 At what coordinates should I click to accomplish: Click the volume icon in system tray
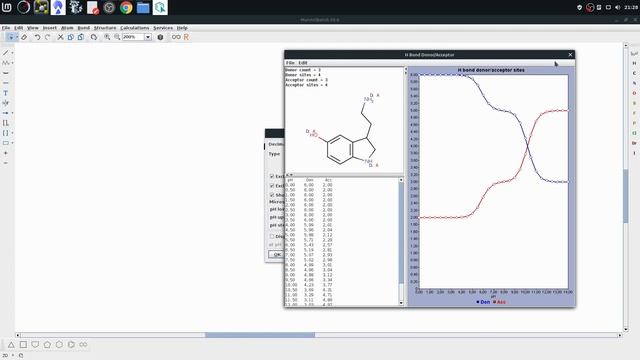617,7
